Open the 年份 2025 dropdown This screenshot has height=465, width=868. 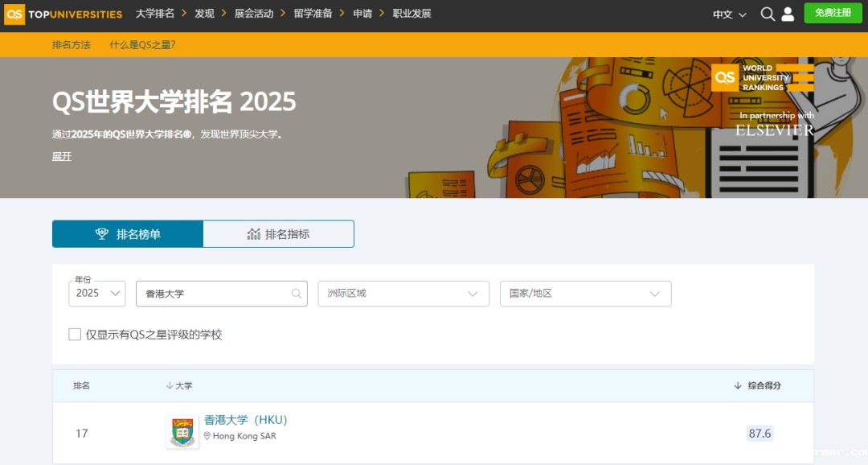point(97,293)
